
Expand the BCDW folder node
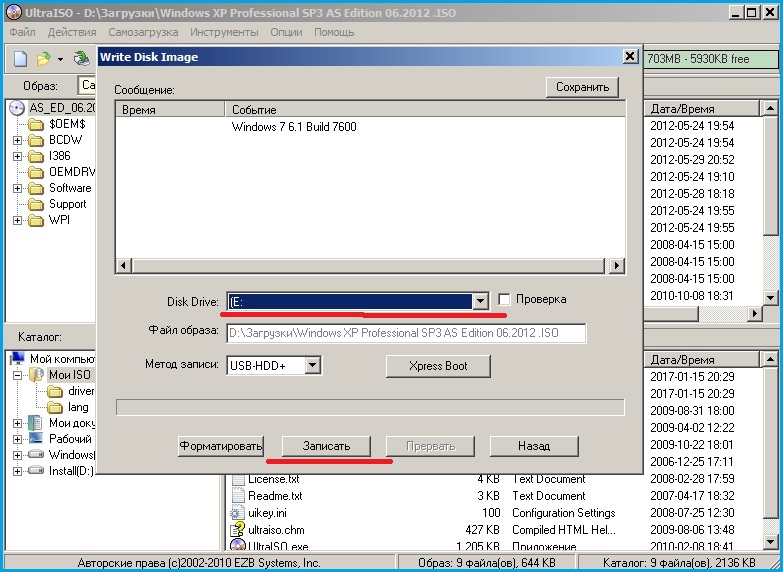coord(17,140)
